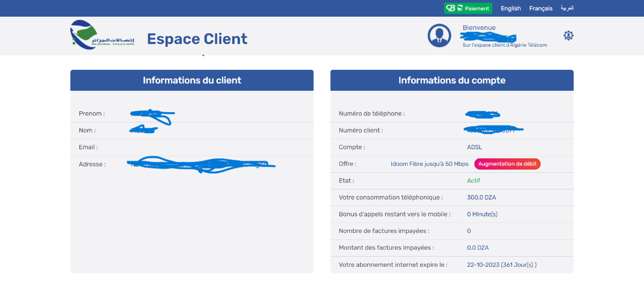
Task: Click the Espace Client title
Action: tap(197, 39)
